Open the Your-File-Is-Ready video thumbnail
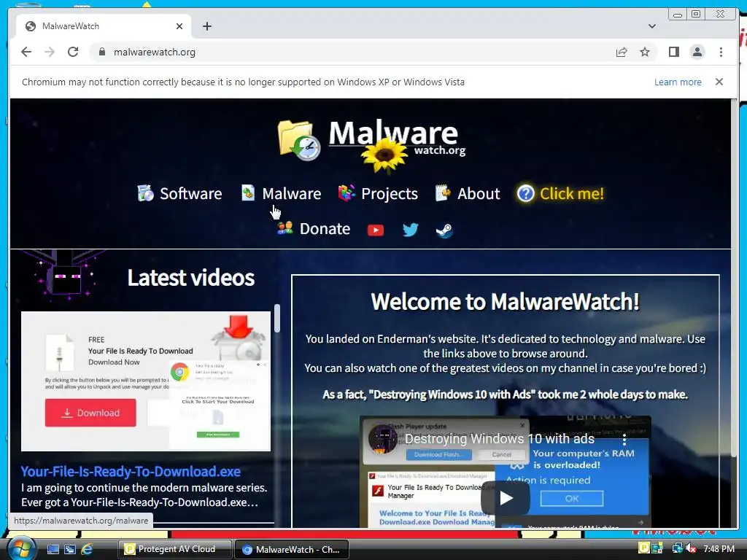 tap(146, 381)
